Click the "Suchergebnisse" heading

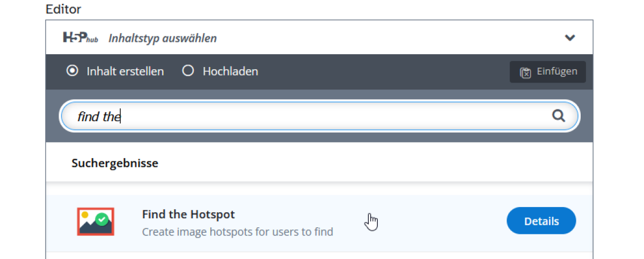click(115, 163)
